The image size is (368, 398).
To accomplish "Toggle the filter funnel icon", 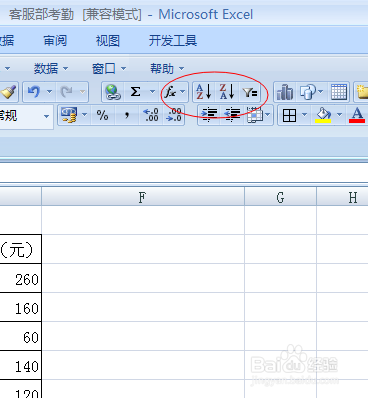I will [x=250, y=92].
